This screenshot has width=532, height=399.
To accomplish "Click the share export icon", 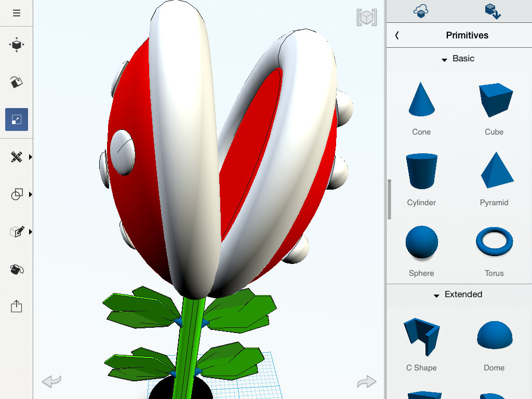I will pos(16,307).
